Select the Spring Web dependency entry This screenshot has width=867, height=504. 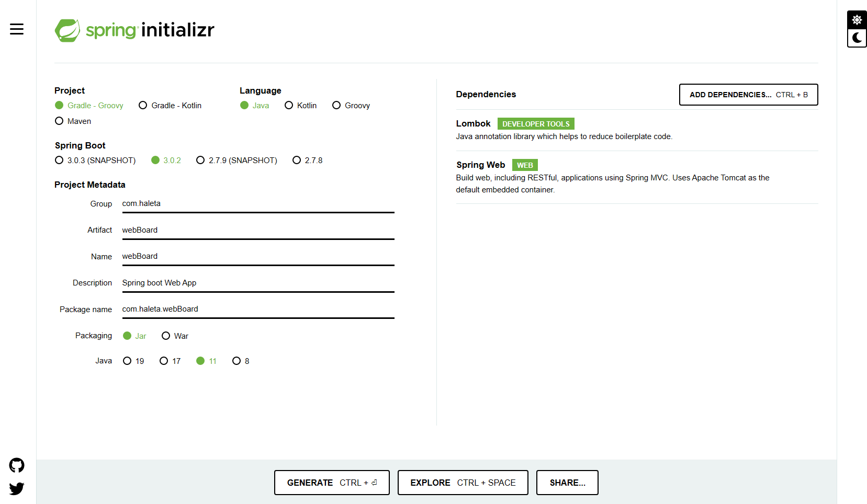click(x=637, y=178)
